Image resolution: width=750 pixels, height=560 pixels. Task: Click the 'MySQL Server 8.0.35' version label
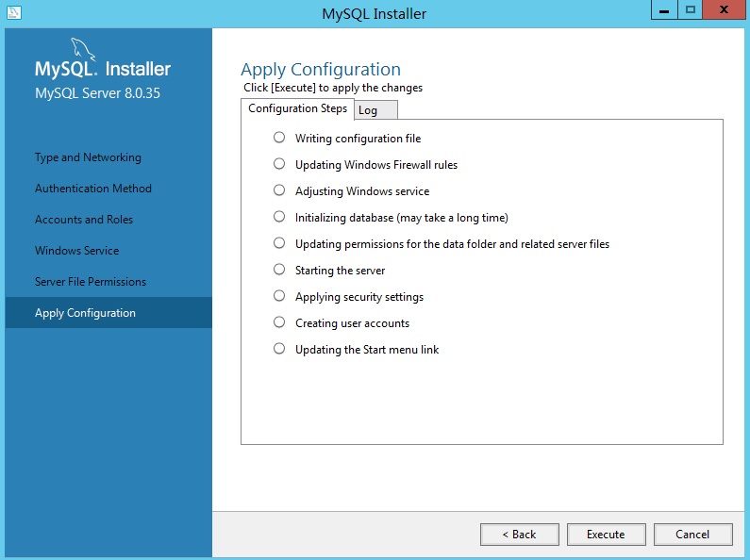(x=97, y=93)
